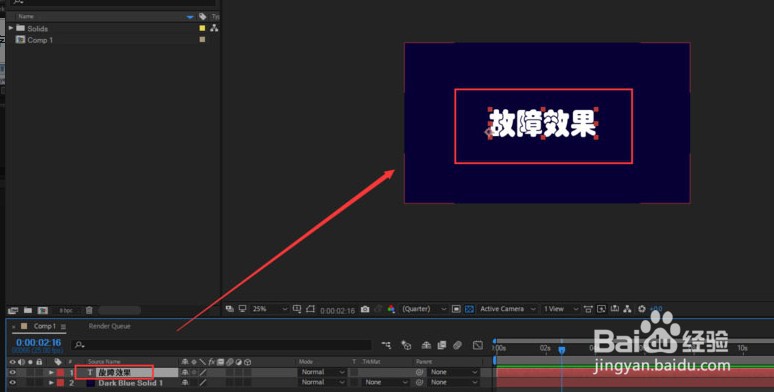Image resolution: width=774 pixels, height=392 pixels.
Task: Select the Dark Blue Solid 1 layer
Action: [130, 383]
